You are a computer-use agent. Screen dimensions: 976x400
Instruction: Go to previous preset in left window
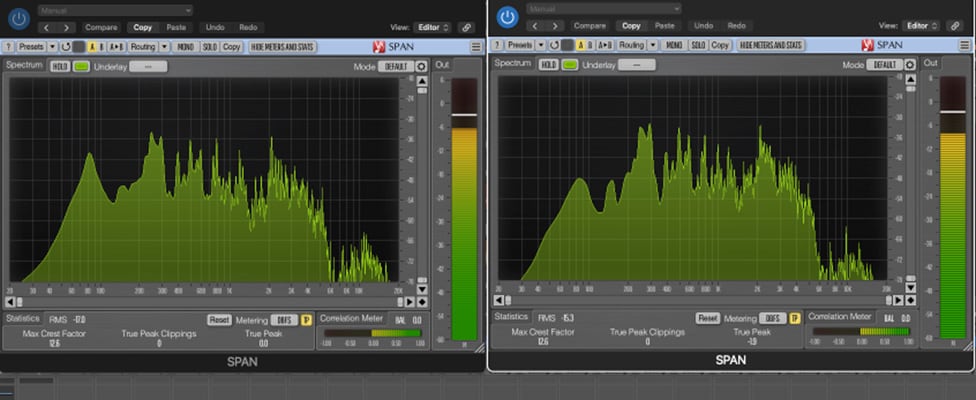pos(47,27)
